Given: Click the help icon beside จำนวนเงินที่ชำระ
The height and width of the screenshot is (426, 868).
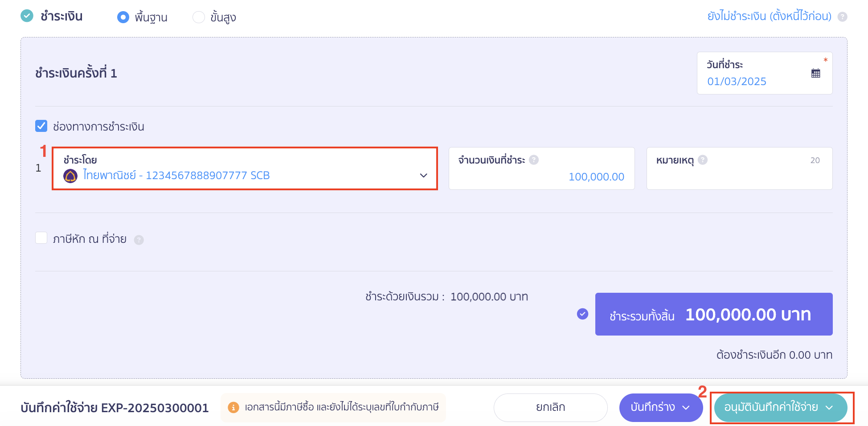Looking at the screenshot, I should pyautogui.click(x=534, y=160).
